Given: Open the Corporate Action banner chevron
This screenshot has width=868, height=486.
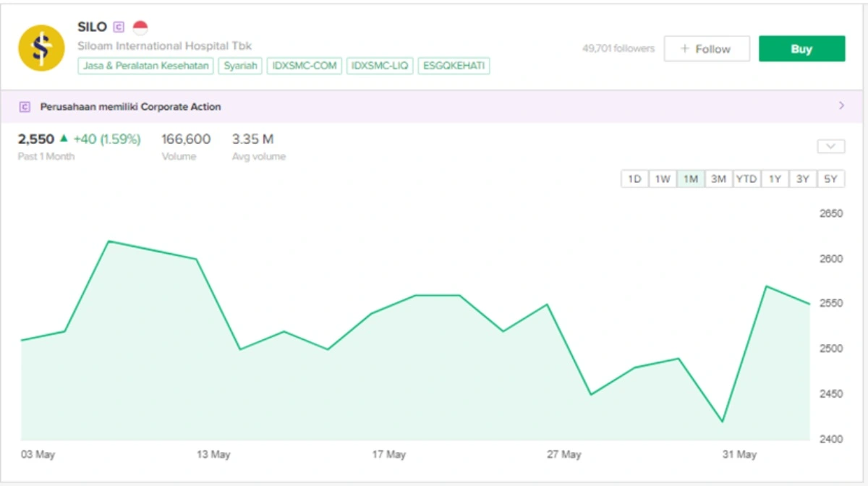Looking at the screenshot, I should coord(841,106).
